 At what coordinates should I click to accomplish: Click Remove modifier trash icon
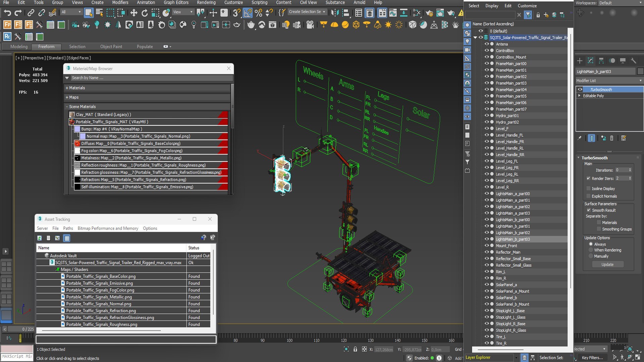(611, 138)
